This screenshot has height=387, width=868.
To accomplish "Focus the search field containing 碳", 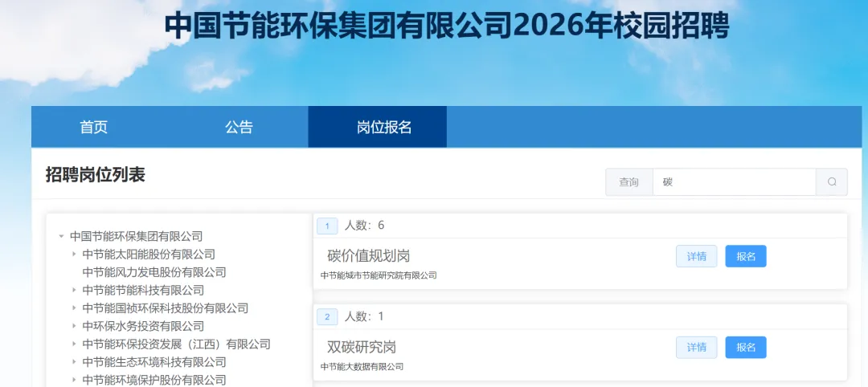I will 734,182.
